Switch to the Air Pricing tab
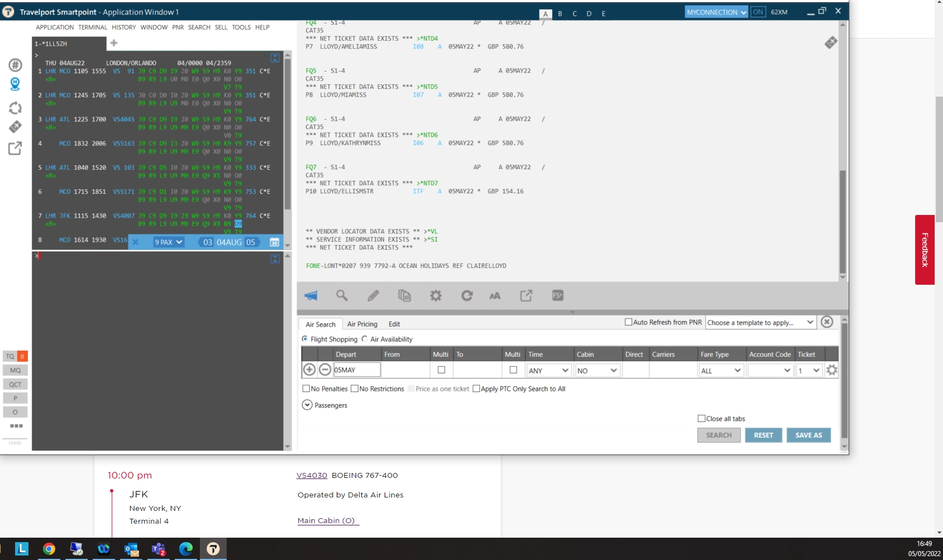This screenshot has width=943, height=560. (x=362, y=324)
